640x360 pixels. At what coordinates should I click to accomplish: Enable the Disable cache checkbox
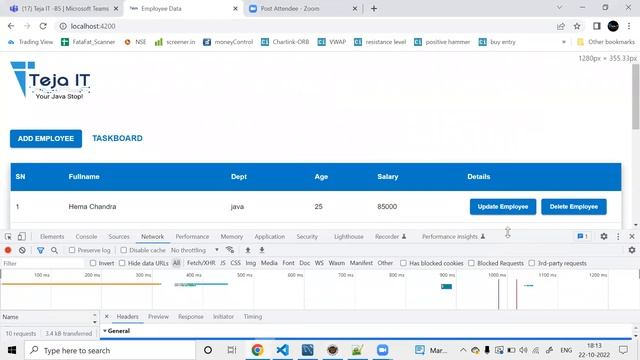tap(124, 250)
